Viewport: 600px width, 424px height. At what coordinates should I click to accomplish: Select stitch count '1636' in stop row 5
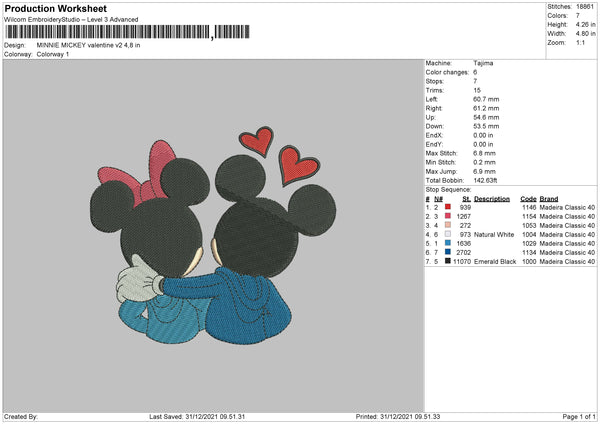point(463,243)
